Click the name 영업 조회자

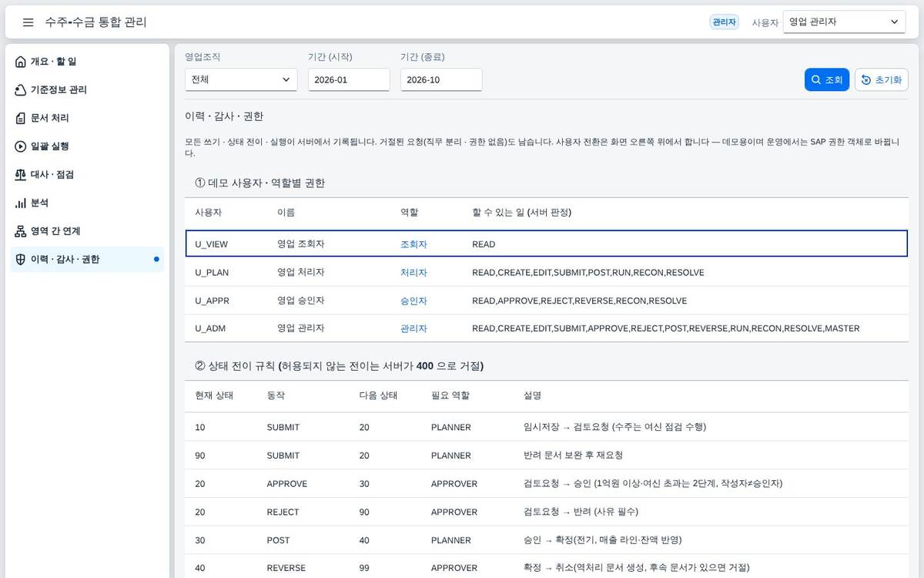[301, 244]
